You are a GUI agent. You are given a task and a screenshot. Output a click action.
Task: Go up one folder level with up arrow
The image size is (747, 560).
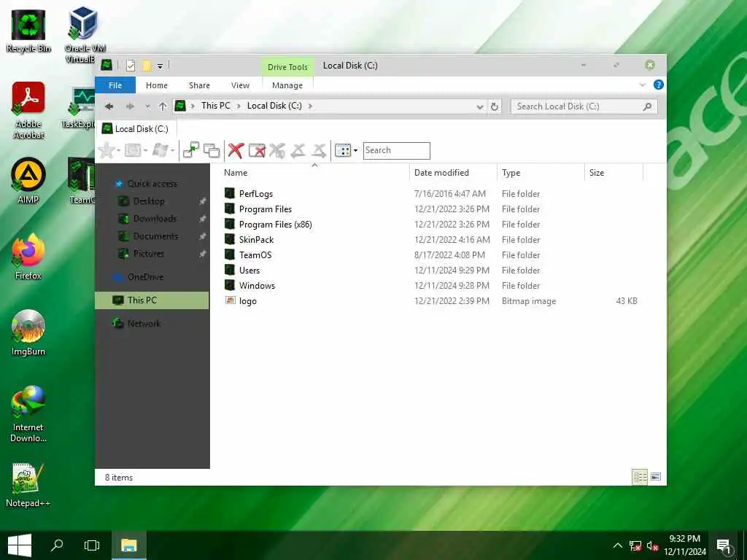pos(163,106)
